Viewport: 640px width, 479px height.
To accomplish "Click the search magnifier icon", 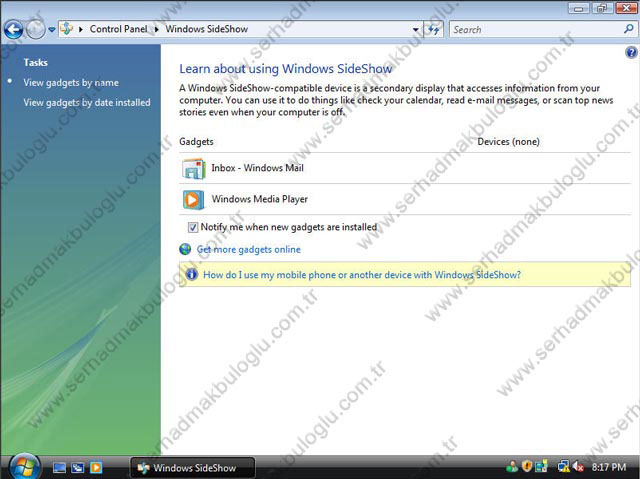I will click(629, 29).
